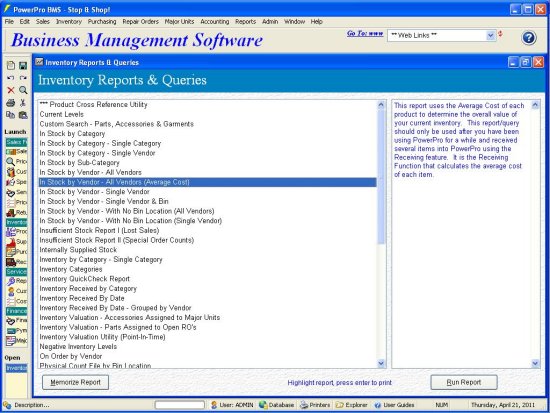
Task: Launch the Rebates sidebar item
Action: coord(16,212)
